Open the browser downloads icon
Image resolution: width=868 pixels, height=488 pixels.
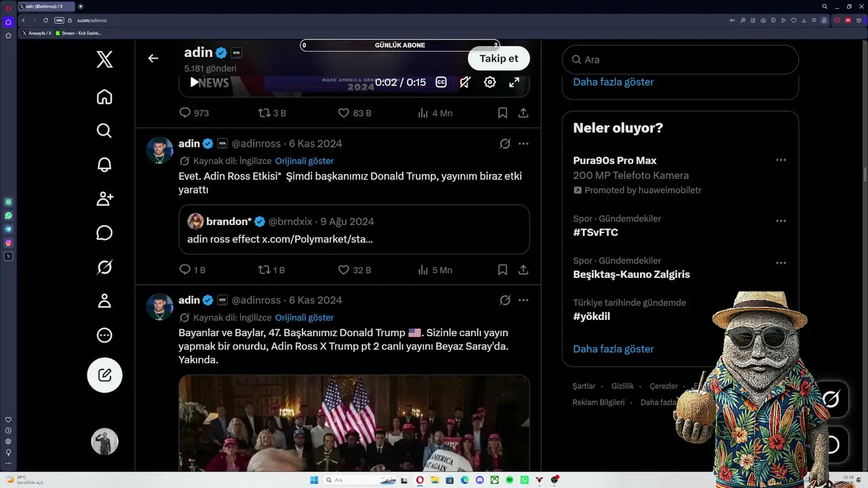pyautogui.click(x=804, y=20)
